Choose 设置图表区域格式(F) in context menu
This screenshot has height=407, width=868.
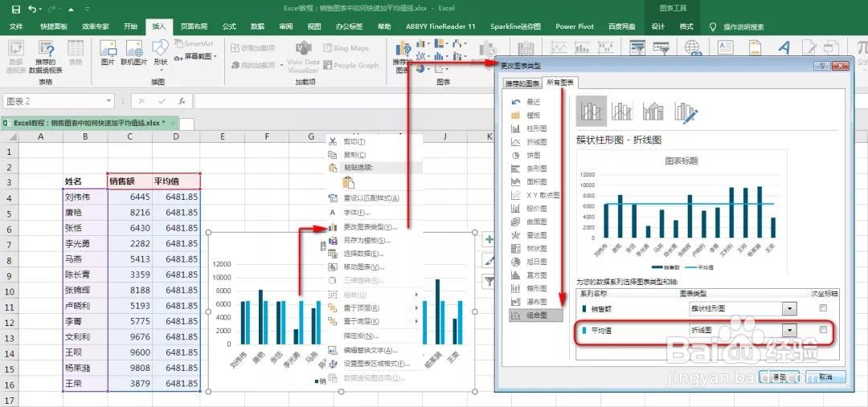coord(376,364)
